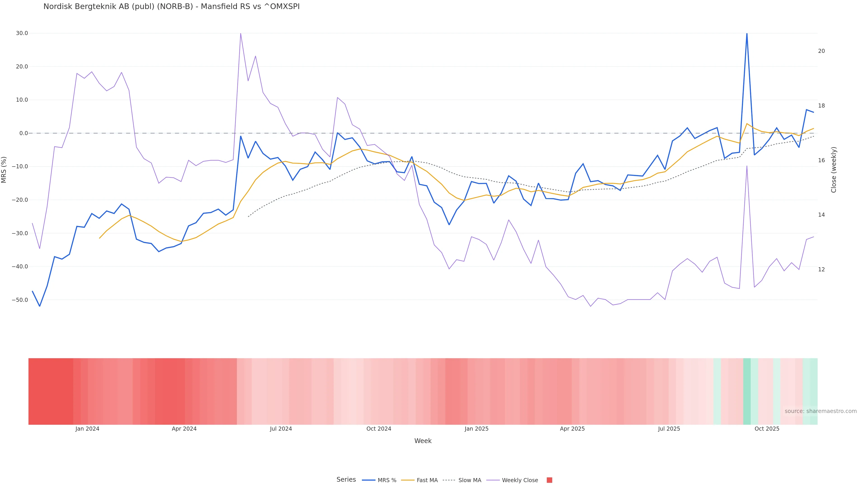Click the 30.0 tick on MRS axis
Image resolution: width=868 pixels, height=488 pixels.
point(22,33)
